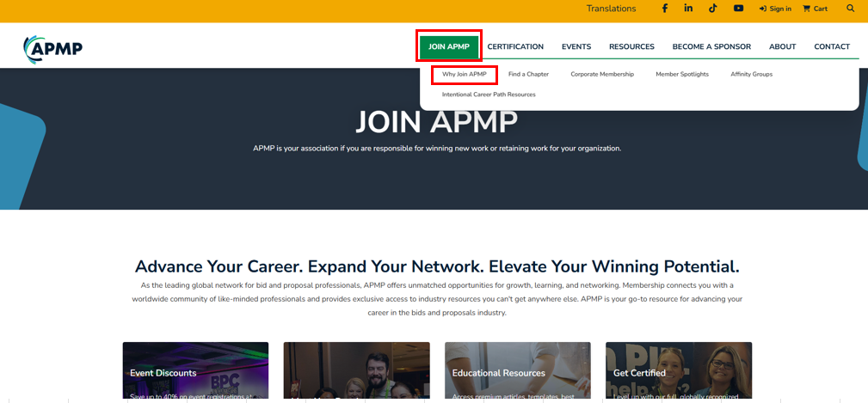Open the Get Certified card

679,370
